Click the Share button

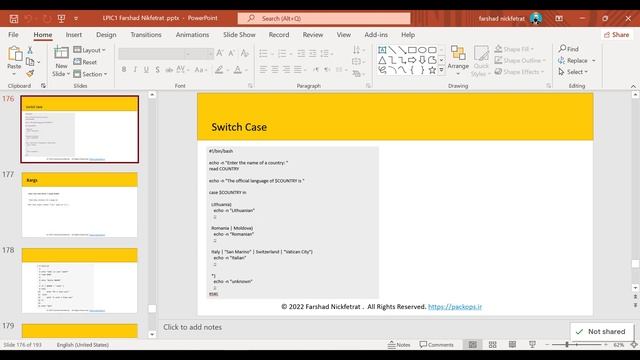click(616, 35)
